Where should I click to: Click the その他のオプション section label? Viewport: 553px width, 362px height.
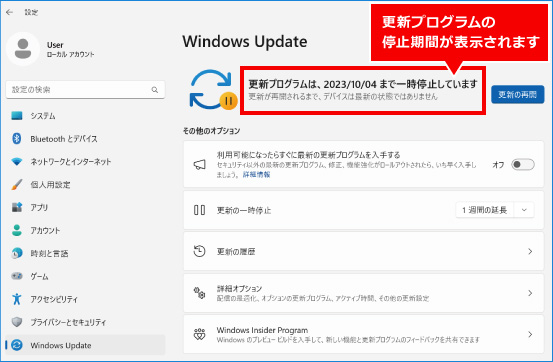pyautogui.click(x=211, y=131)
